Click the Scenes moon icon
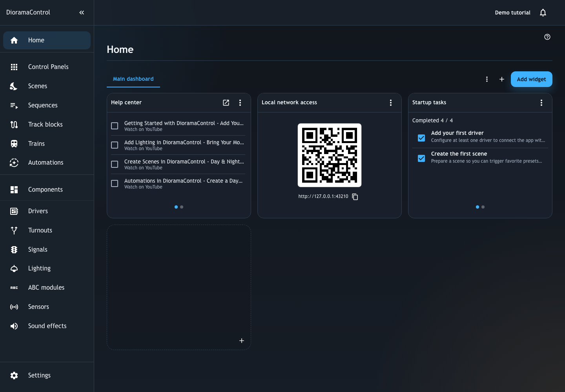The width and height of the screenshot is (565, 392). pyautogui.click(x=14, y=86)
